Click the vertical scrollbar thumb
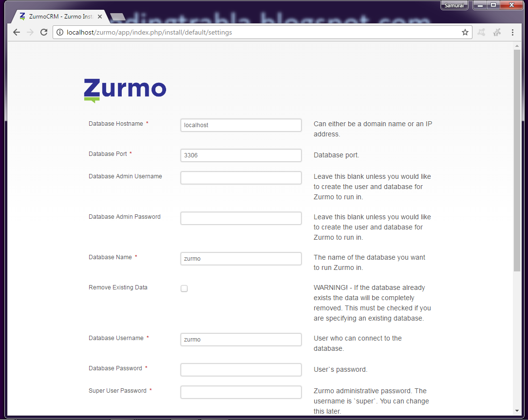 (x=517, y=160)
